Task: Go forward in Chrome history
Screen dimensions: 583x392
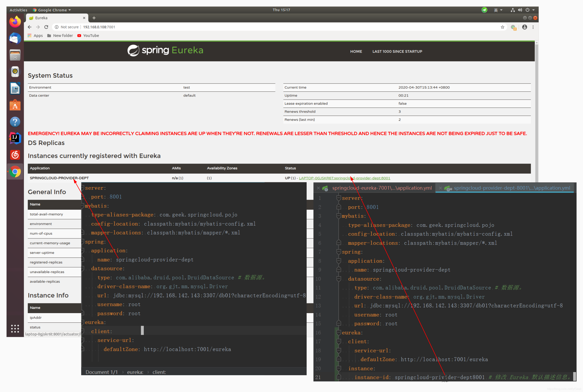Action: pyautogui.click(x=38, y=27)
